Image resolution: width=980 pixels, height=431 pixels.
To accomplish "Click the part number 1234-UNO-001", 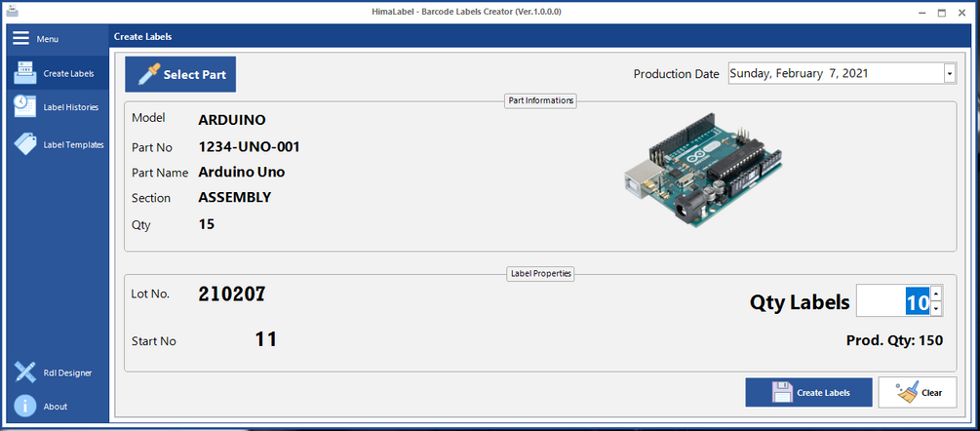I will pyautogui.click(x=249, y=147).
